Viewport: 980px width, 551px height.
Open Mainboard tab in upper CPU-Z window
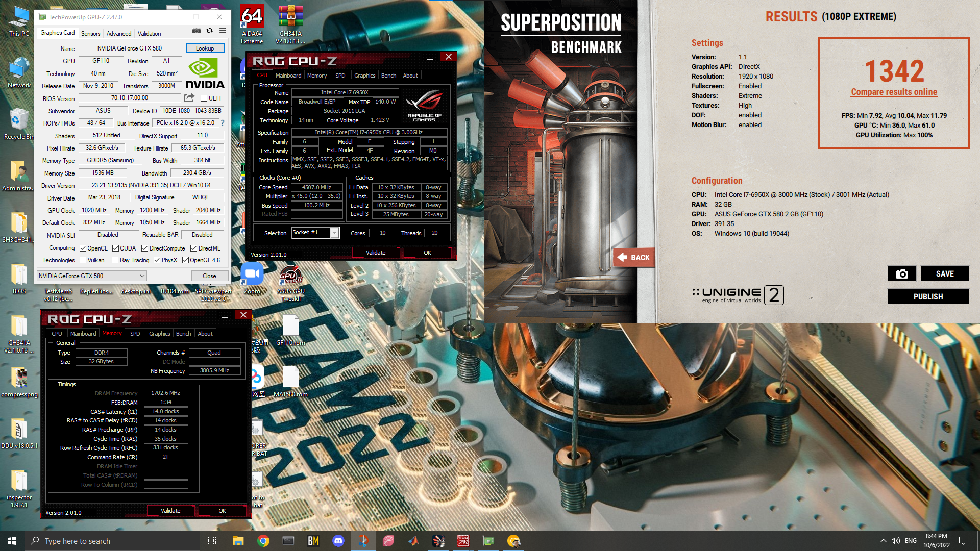[x=288, y=76]
